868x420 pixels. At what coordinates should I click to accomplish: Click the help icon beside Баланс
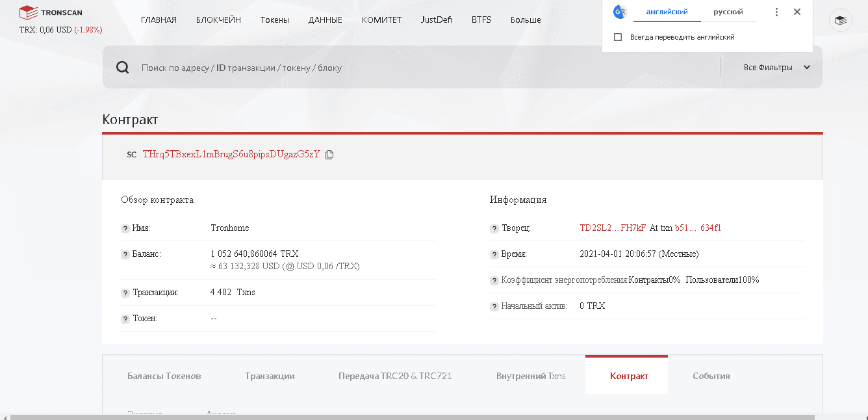click(x=125, y=254)
